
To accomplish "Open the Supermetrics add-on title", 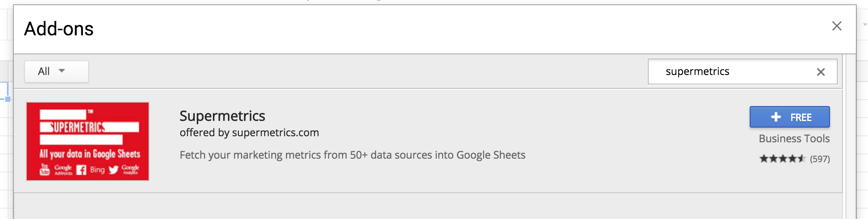I will [222, 116].
